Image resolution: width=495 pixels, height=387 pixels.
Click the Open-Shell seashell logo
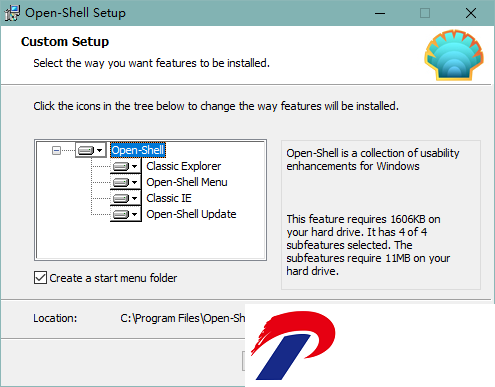[x=454, y=55]
